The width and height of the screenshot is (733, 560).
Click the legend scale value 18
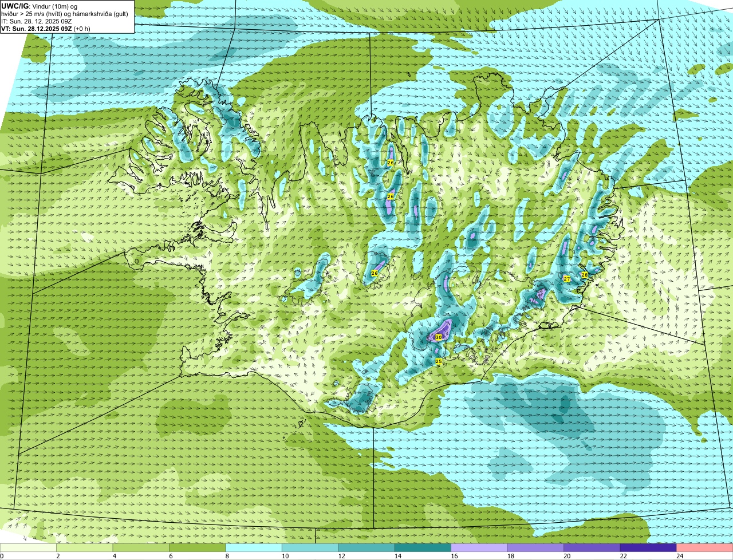pos(510,556)
